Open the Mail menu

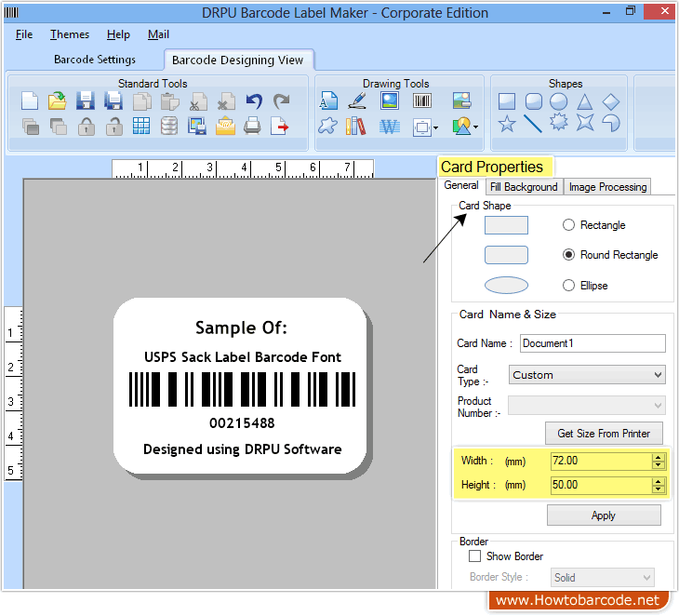tap(158, 34)
